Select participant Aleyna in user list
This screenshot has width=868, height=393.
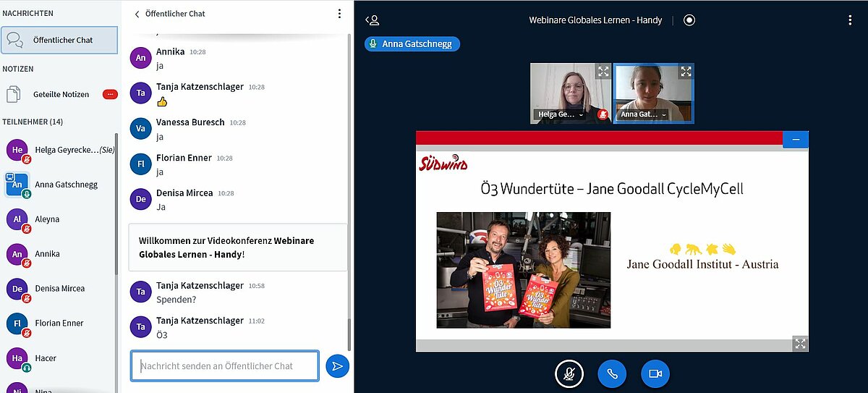[59, 219]
